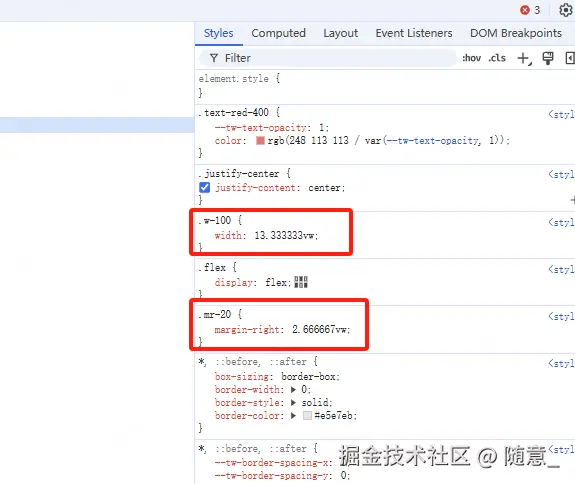Click the element.style selector
Screen dimensions: 575x484
(x=234, y=78)
